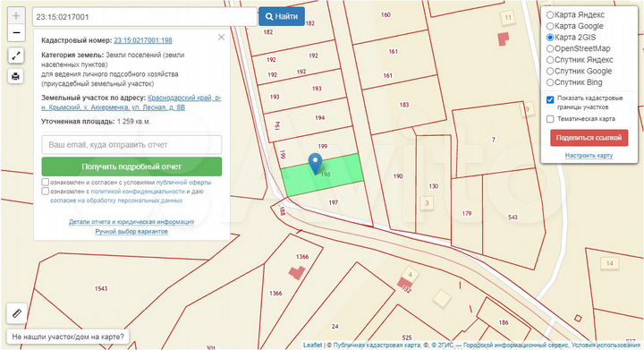This screenshot has height=350, width=644.
Task: Click parcel 190 on the map
Action: point(398,176)
